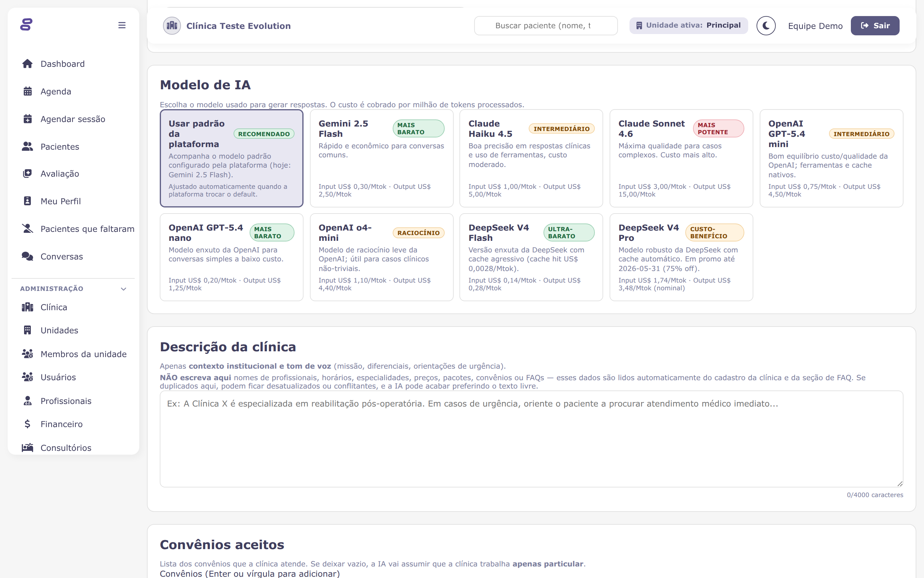
Task: Click the RACIOCÍNIO badge on o4-mini
Action: (x=418, y=233)
